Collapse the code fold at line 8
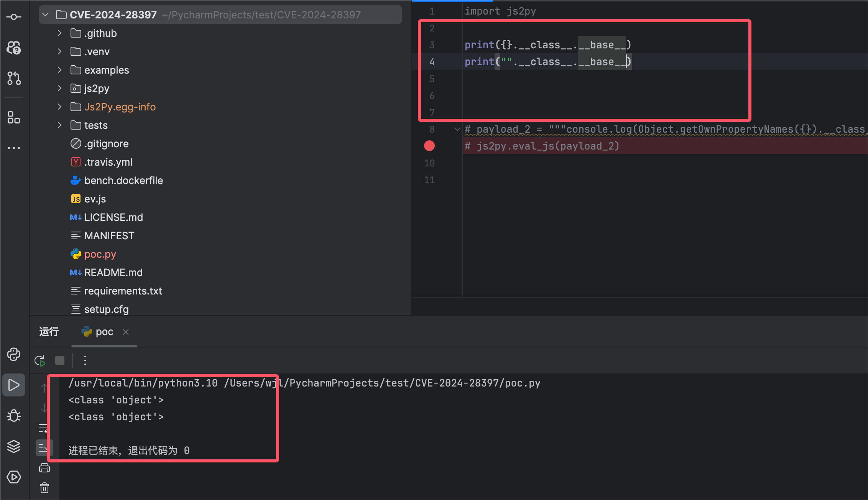Viewport: 868px width, 500px height. (457, 129)
